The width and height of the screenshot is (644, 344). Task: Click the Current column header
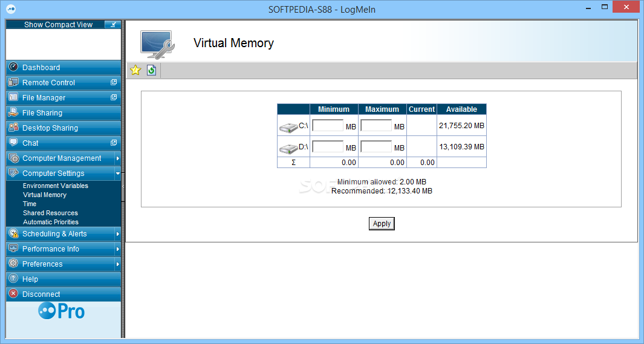(421, 109)
